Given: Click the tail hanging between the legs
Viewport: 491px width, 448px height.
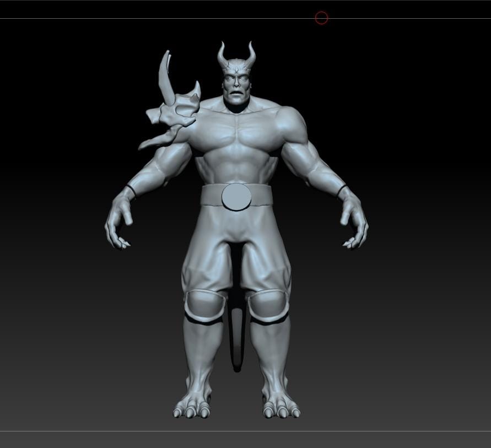Looking at the screenshot, I should pos(238,337).
